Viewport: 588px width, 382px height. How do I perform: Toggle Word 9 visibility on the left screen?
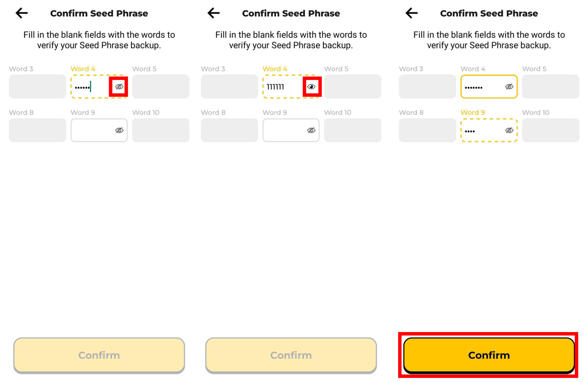(x=119, y=130)
